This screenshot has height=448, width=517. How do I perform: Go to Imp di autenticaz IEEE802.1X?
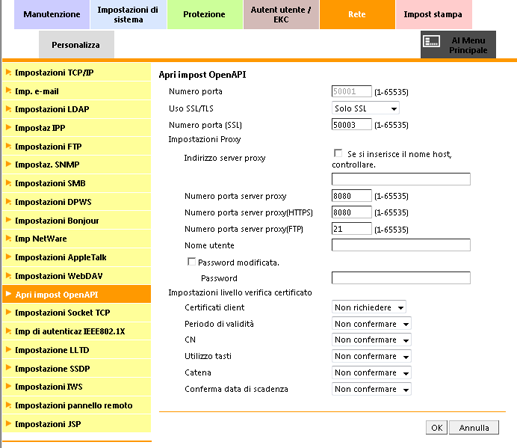[x=77, y=331]
